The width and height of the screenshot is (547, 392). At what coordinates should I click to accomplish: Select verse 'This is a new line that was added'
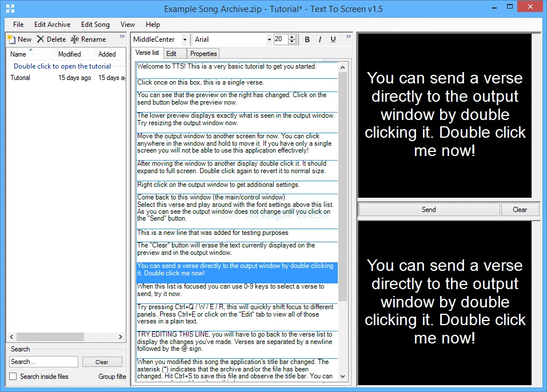pos(237,235)
